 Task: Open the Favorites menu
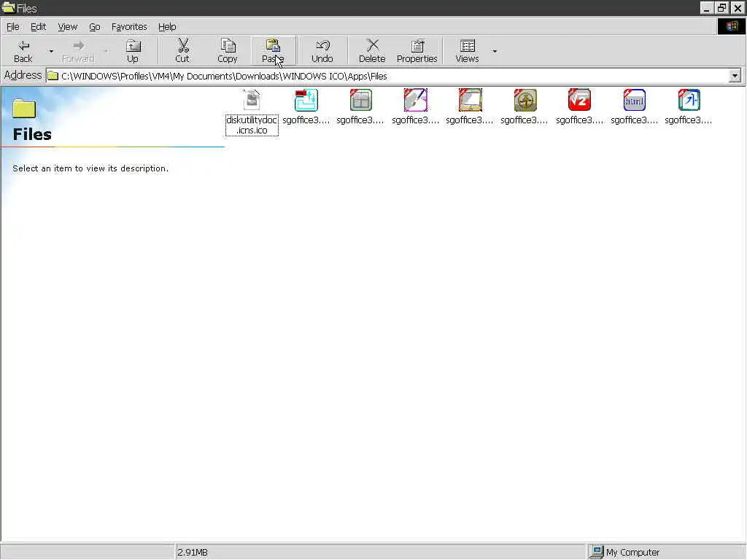(x=129, y=27)
